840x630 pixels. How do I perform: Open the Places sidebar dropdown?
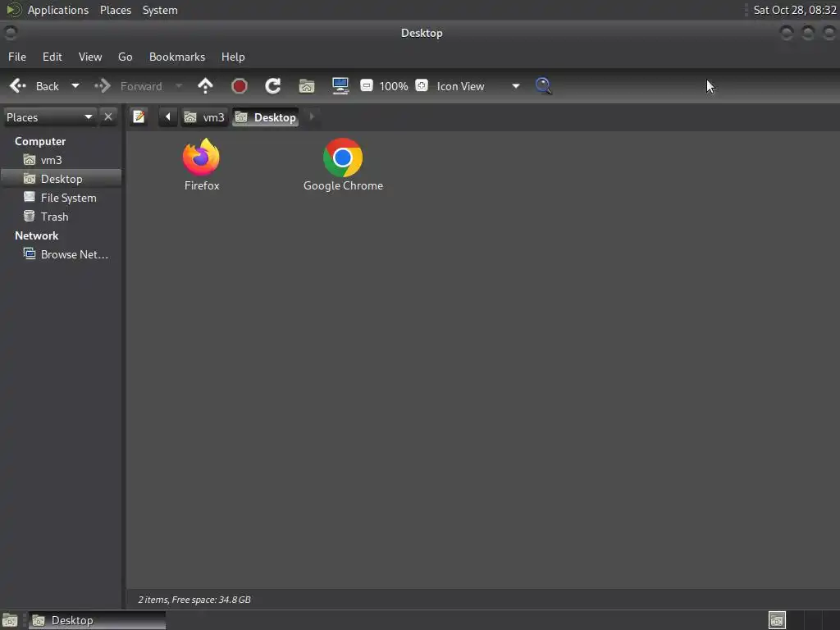pyautogui.click(x=49, y=117)
